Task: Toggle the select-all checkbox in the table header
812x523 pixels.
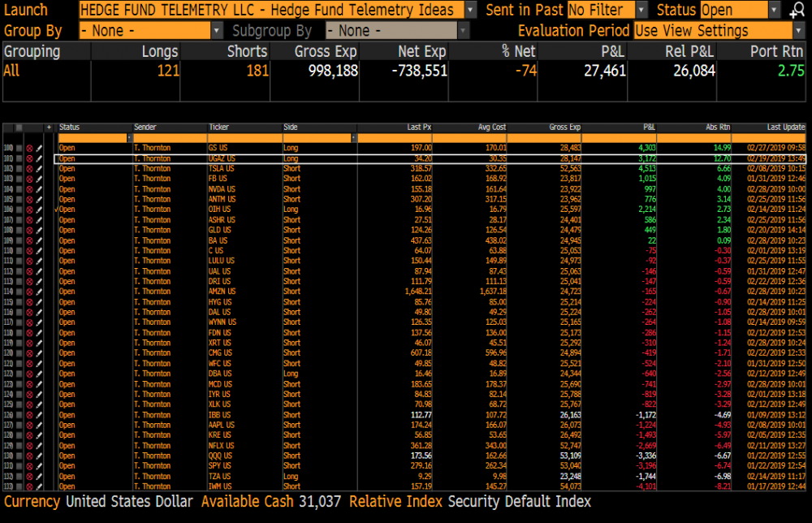Action: tap(19, 128)
